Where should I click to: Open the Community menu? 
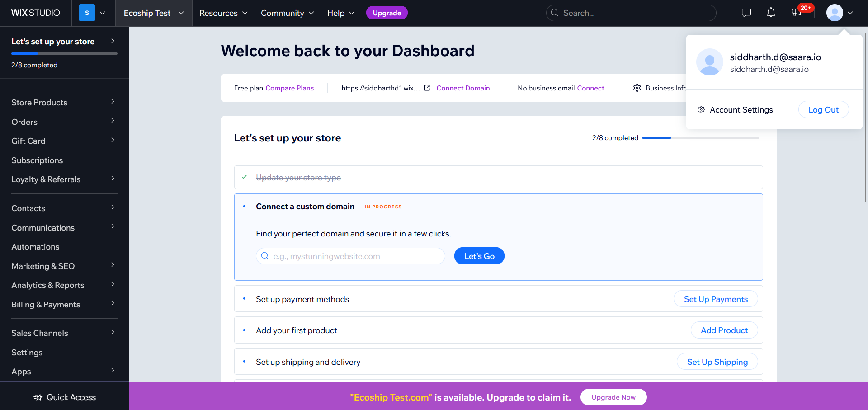click(x=287, y=13)
